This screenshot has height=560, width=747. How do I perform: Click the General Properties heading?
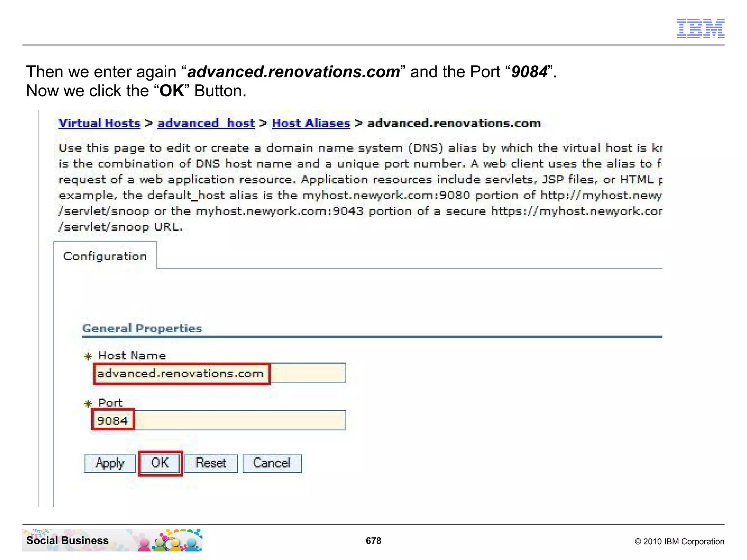tap(142, 328)
